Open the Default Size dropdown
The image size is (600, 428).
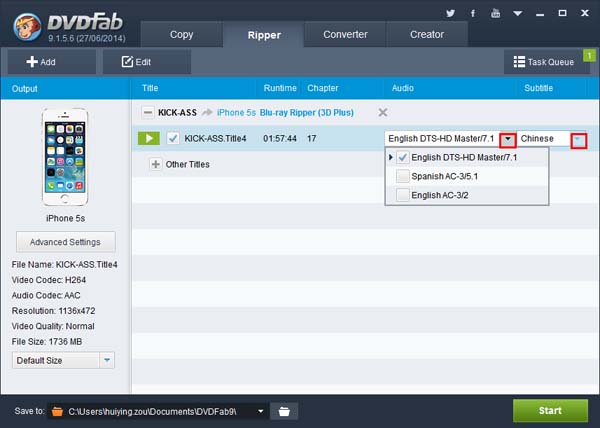click(107, 360)
